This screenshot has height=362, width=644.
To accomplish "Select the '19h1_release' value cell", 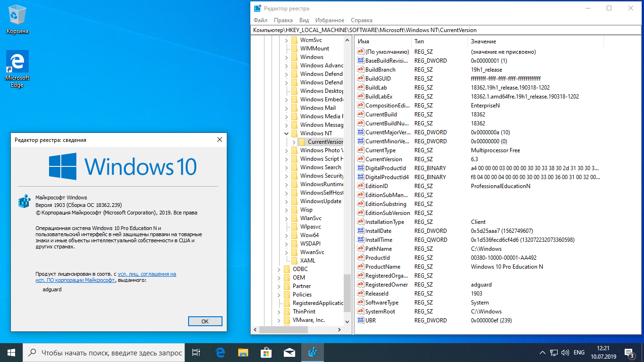I will coord(487,70).
